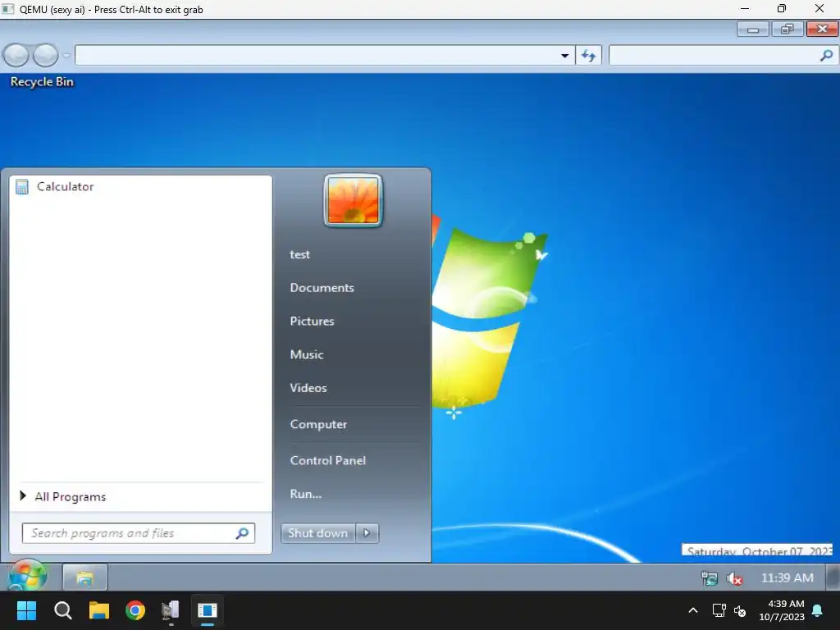Click the host network status icon
The height and width of the screenshot is (630, 840).
coord(719,610)
